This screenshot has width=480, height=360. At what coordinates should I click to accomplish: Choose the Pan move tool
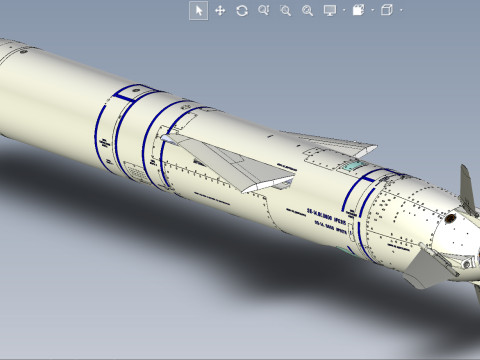[x=220, y=11]
